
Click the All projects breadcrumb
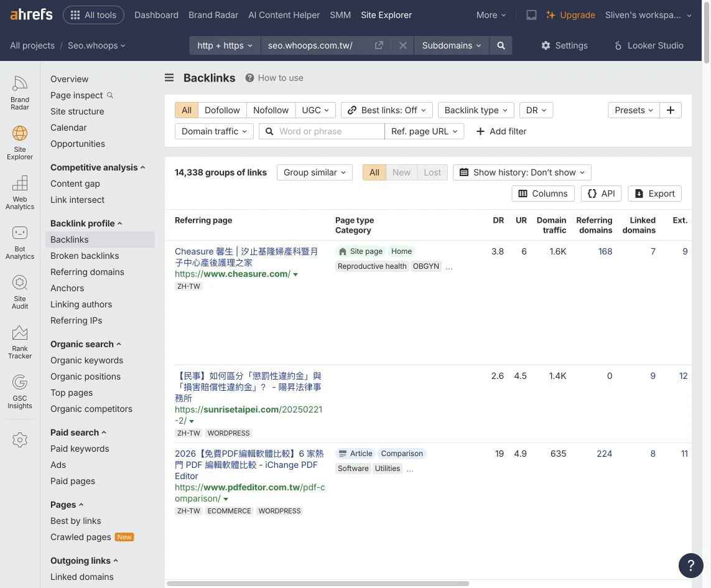pos(32,45)
